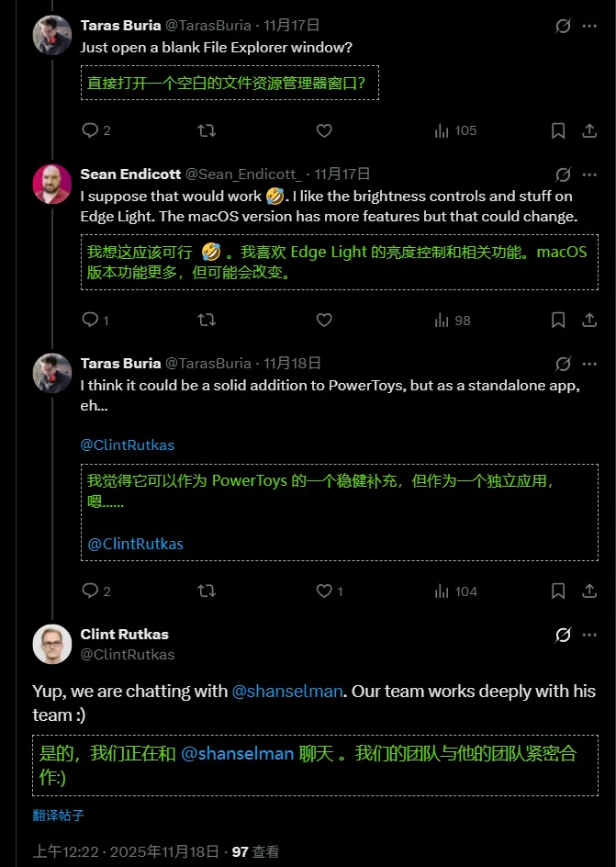Screen dimensions: 616x867
Task: Open Grok icon on Sean Endicott's reply
Action: point(563,174)
